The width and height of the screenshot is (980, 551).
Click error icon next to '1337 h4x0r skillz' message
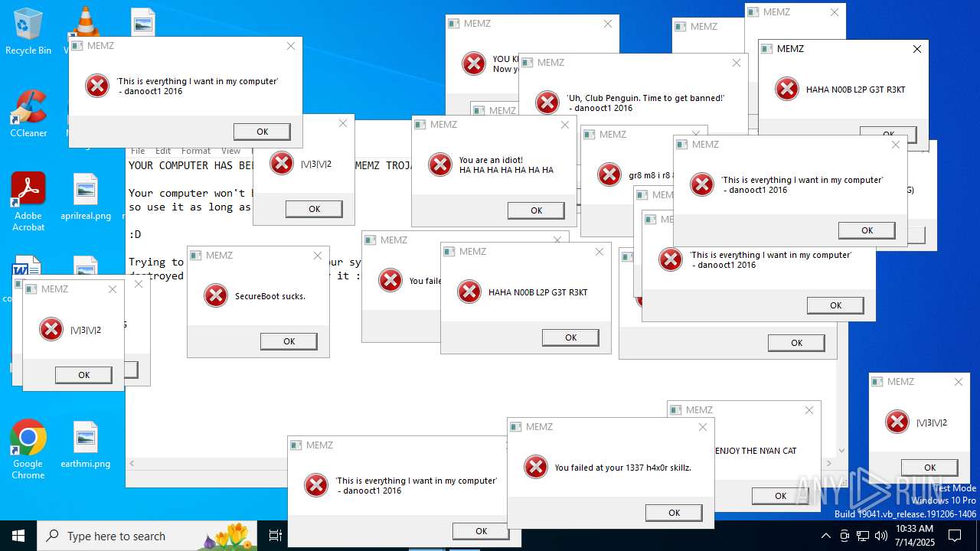click(x=536, y=467)
